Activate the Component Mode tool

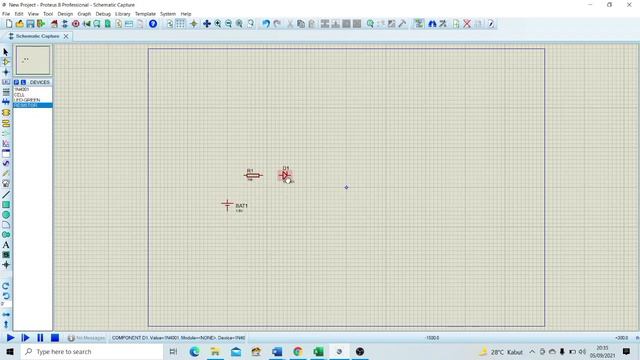tap(6, 62)
